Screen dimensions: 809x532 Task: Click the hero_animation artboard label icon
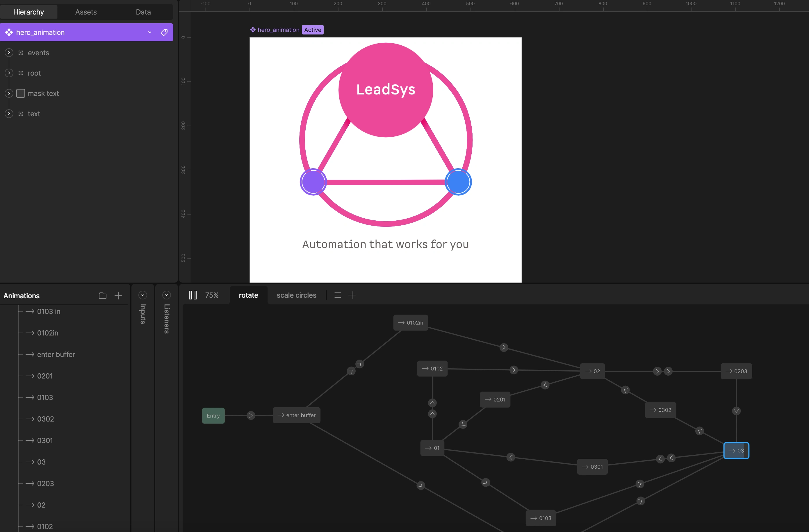[252, 30]
